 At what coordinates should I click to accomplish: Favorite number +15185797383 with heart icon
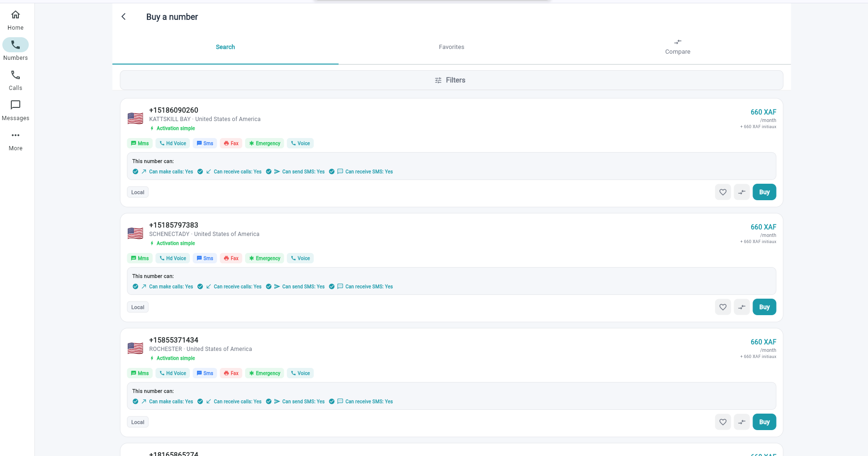coord(723,307)
